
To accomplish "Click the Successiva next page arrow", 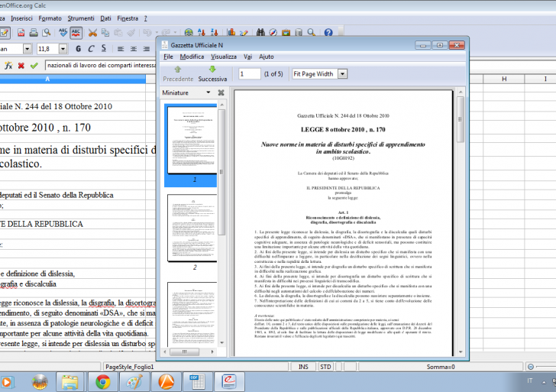I will tap(212, 73).
